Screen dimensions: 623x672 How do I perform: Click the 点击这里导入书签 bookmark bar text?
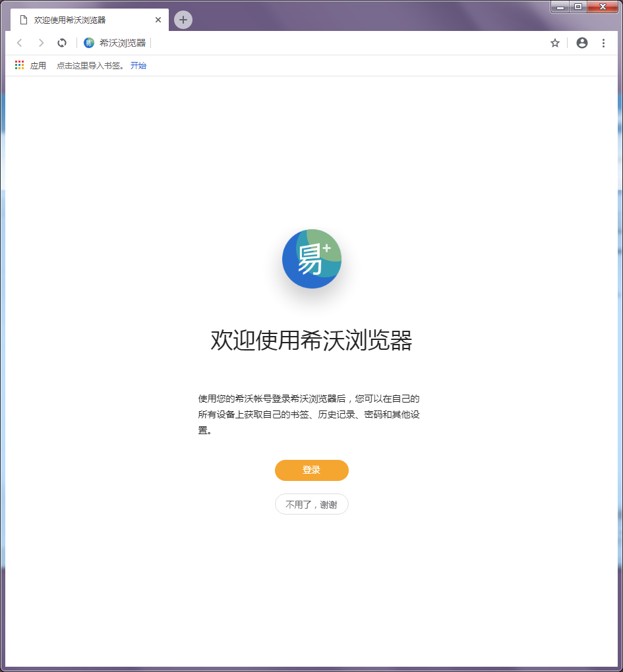pos(90,65)
